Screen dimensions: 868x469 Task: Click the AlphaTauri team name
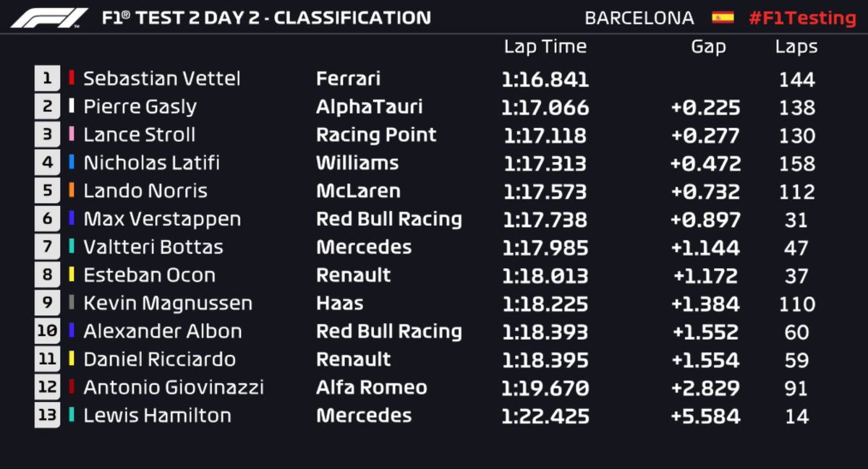369,107
